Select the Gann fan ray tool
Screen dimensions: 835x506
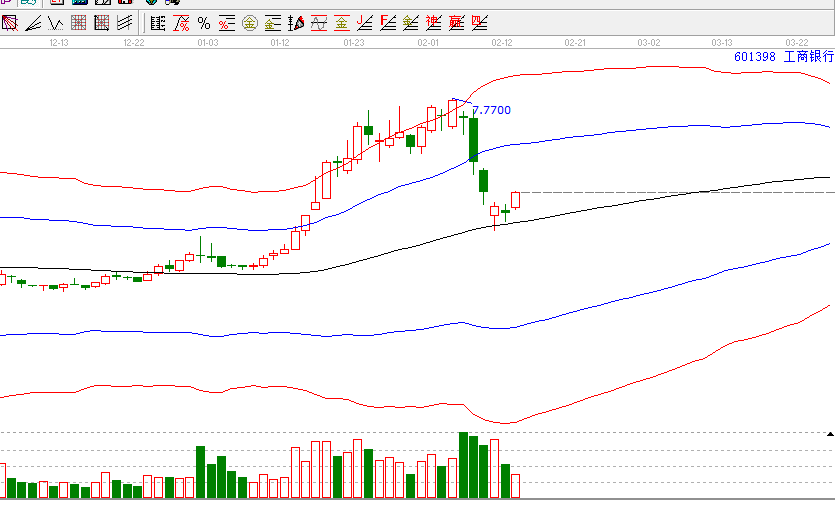[10, 23]
